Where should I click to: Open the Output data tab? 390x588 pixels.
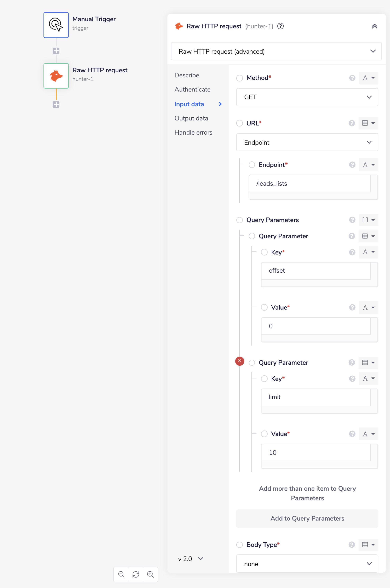point(191,118)
